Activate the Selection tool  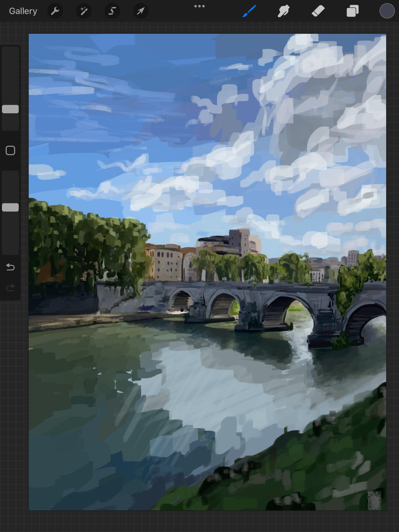coord(112,11)
